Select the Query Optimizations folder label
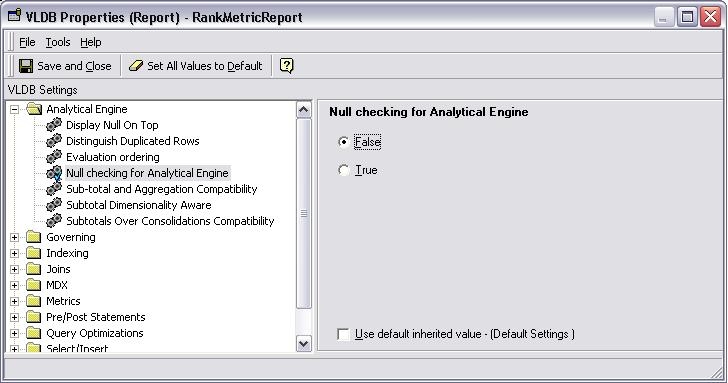Image resolution: width=728 pixels, height=383 pixels. pos(95,333)
